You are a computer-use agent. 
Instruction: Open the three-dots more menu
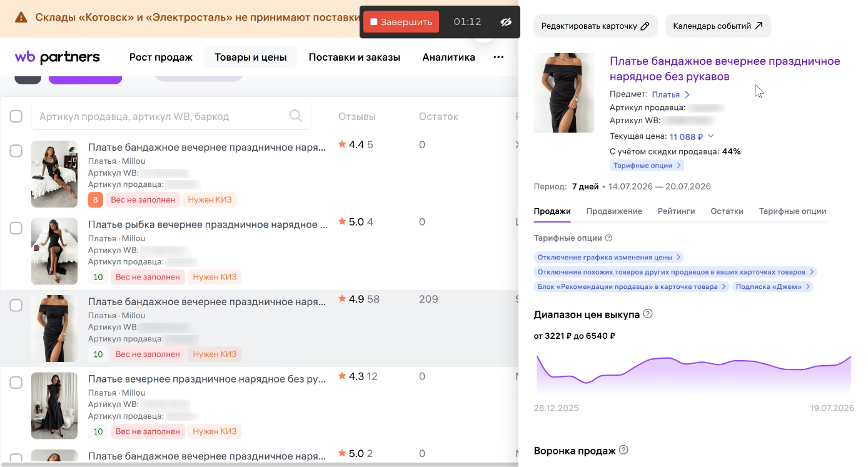click(x=498, y=58)
